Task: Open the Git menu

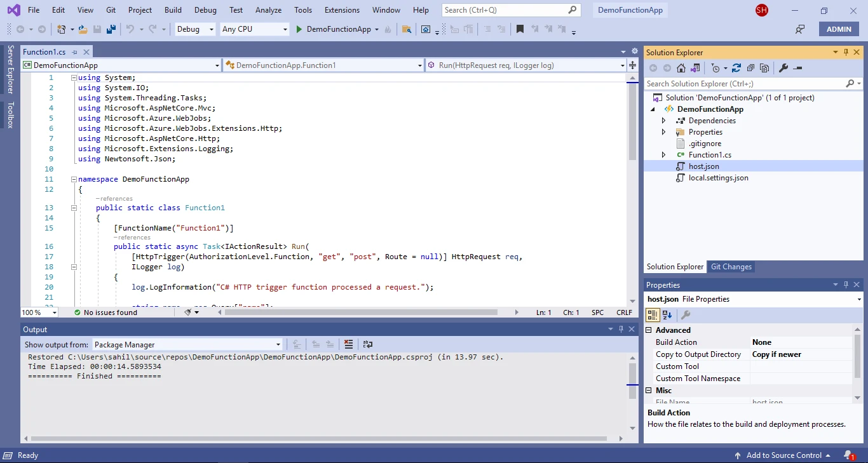Action: pos(111,10)
